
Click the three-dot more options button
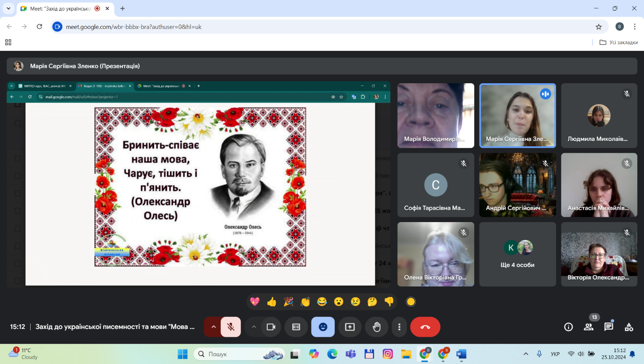point(399,327)
